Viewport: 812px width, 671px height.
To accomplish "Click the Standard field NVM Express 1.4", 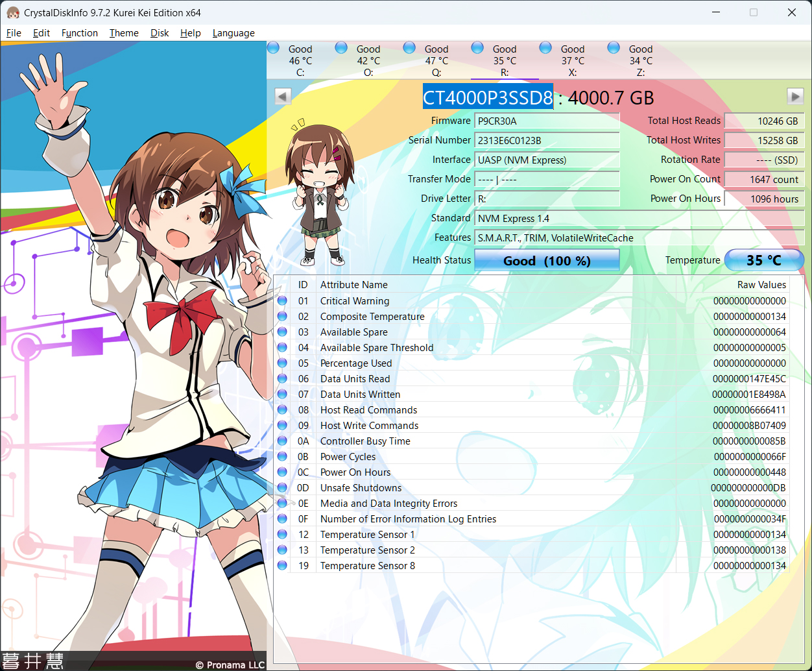I will (x=639, y=218).
